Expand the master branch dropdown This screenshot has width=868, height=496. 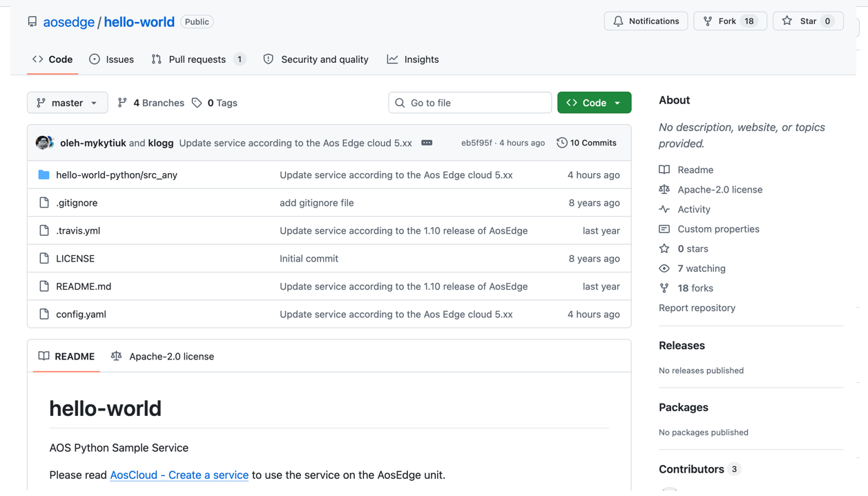coord(67,103)
